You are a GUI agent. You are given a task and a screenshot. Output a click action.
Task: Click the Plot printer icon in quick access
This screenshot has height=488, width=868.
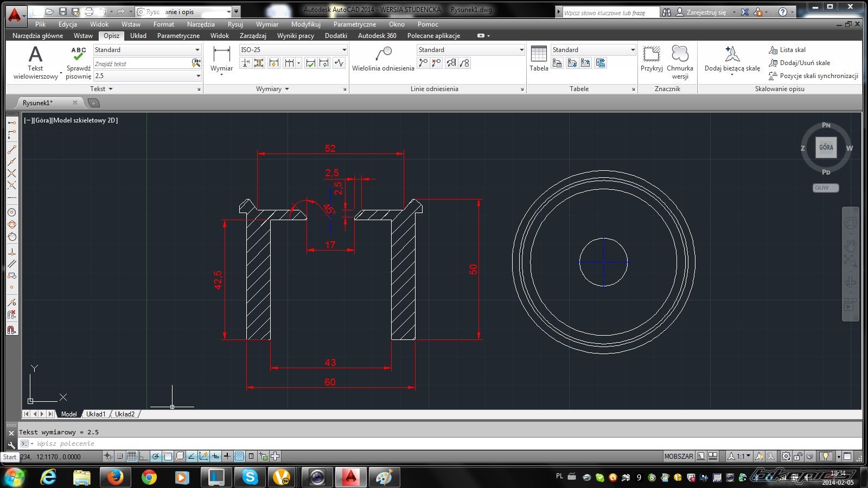click(89, 11)
